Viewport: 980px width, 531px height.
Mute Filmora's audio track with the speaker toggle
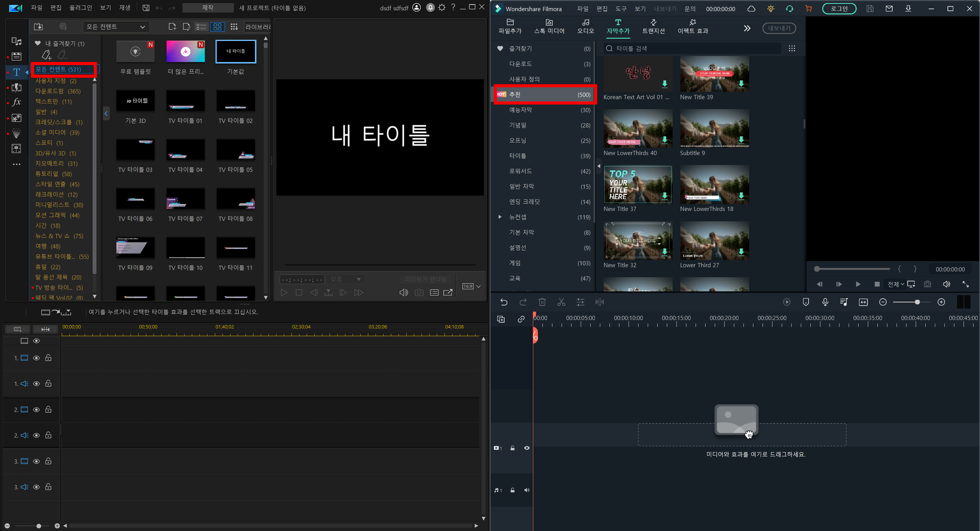(526, 490)
